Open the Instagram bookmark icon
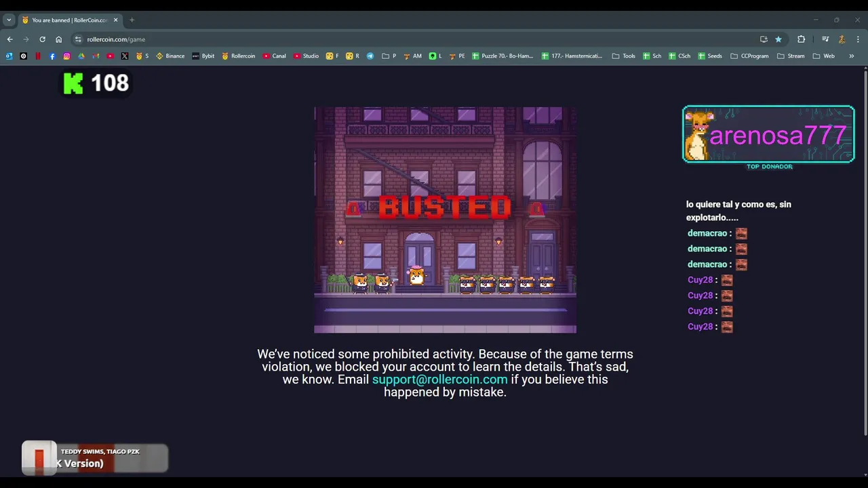This screenshot has height=488, width=868. click(66, 56)
